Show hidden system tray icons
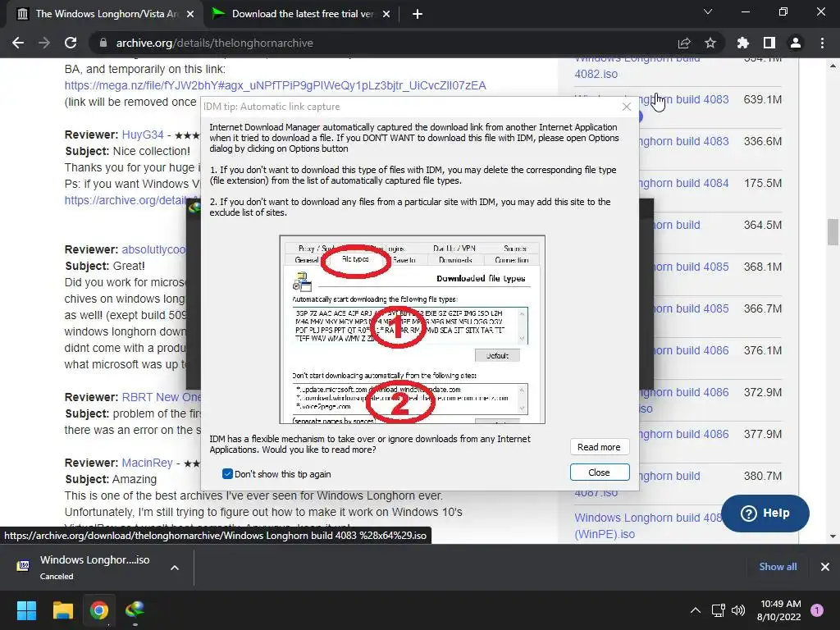Viewport: 840px width, 630px height. pyautogui.click(x=696, y=610)
